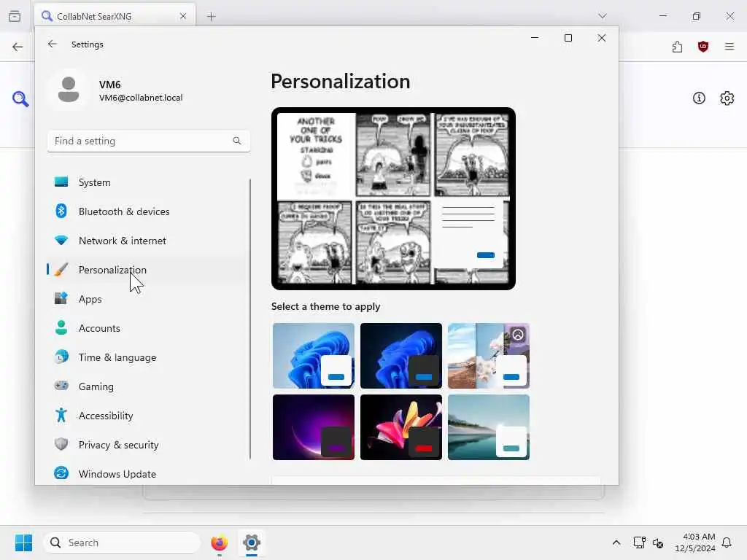This screenshot has height=560, width=747.
Task: Click the VM6 user avatar icon
Action: pos(69,90)
